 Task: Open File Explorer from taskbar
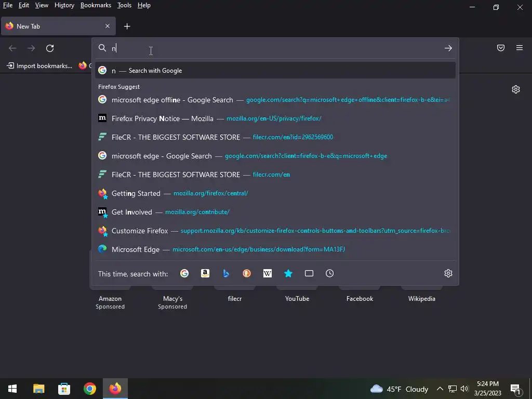tap(38, 389)
